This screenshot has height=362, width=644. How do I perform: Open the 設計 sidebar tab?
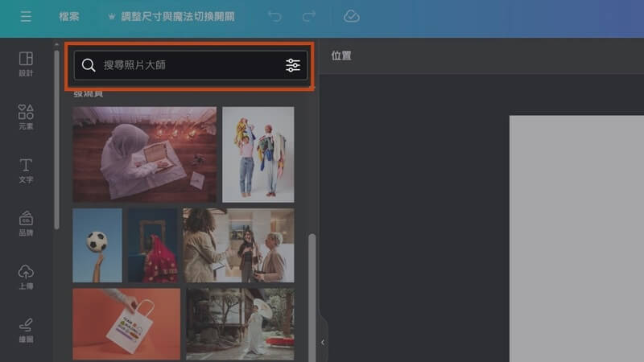(26, 64)
